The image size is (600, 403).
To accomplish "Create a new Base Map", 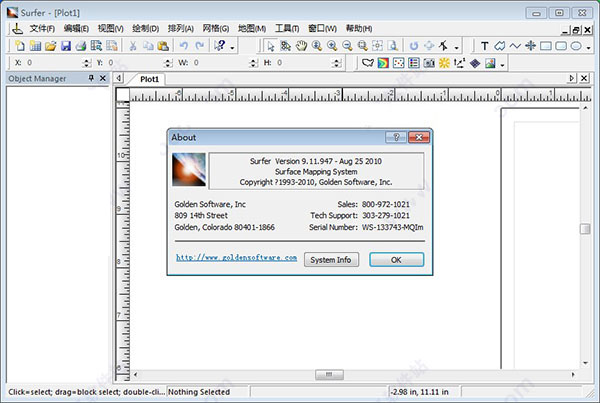I will tap(368, 63).
